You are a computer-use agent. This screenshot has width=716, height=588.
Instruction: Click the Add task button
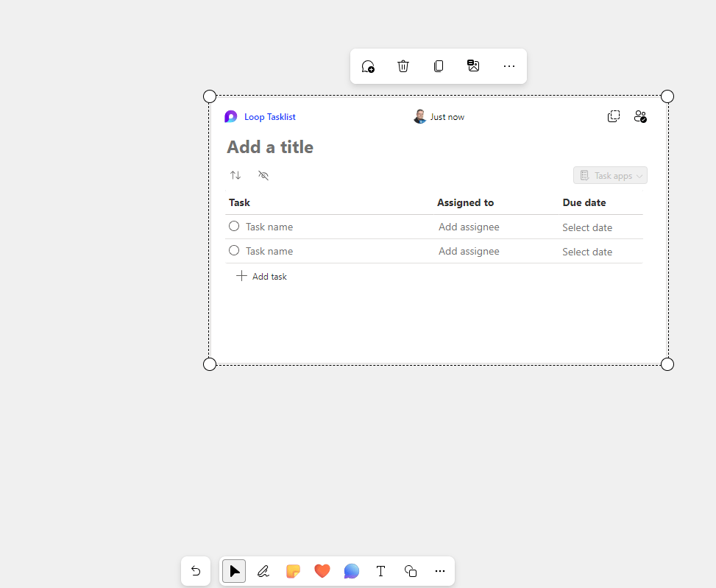point(262,277)
